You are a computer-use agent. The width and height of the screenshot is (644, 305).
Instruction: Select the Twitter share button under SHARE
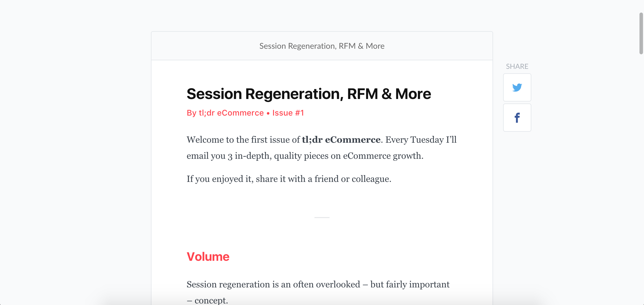pos(517,87)
